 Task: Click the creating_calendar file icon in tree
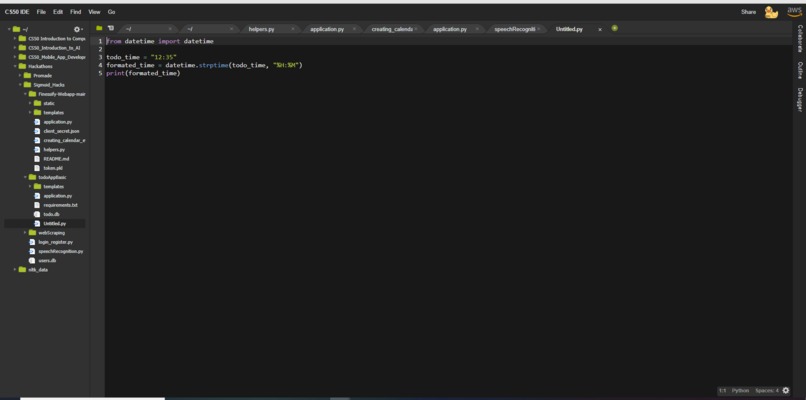tap(37, 140)
